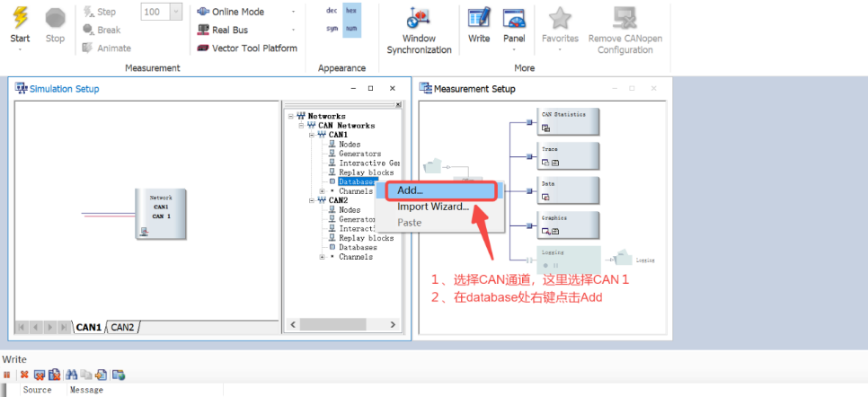Select Nodes under CAN2

click(x=350, y=210)
